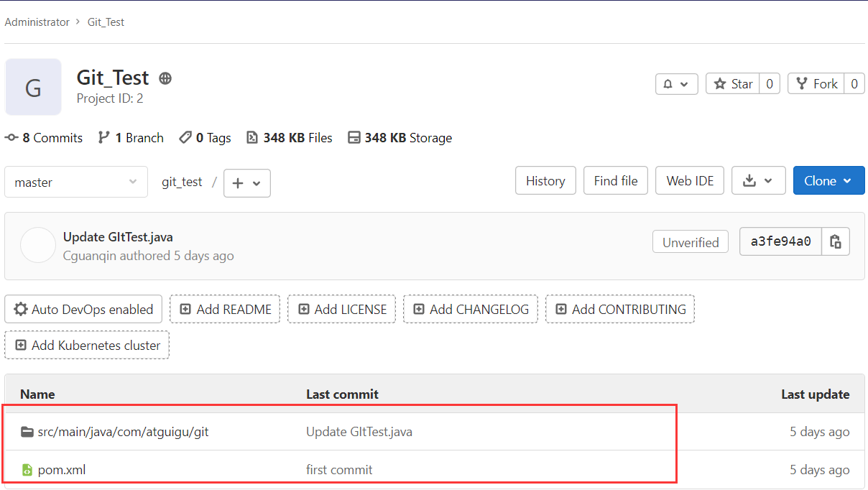The image size is (868, 490).
Task: Open the 0 Tags link
Action: point(206,138)
